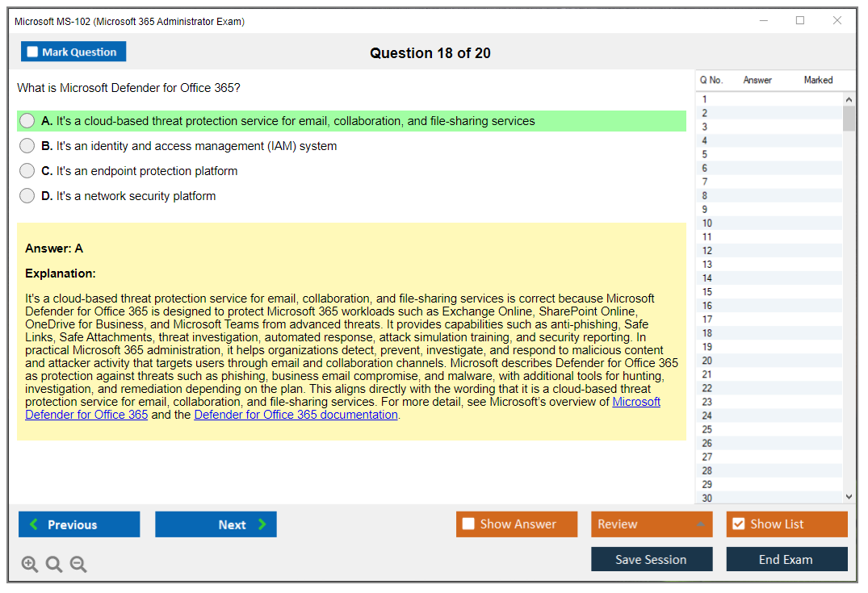Click the question list scroll down arrow
Image resolution: width=868 pixels, height=593 pixels.
(x=849, y=497)
